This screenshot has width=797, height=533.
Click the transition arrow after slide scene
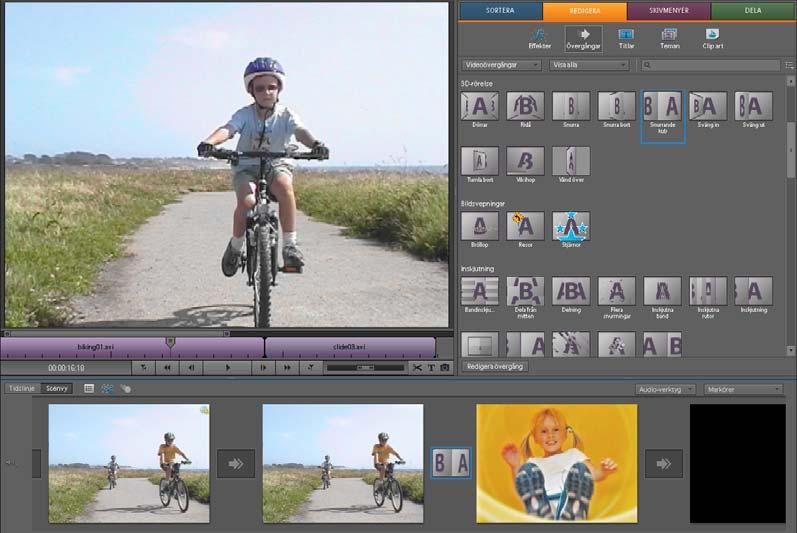(664, 463)
